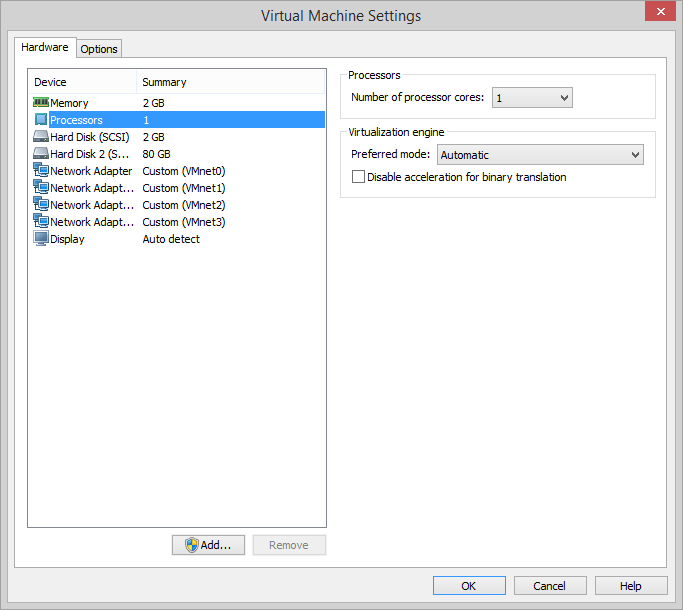Open the Number of processor cores dropdown

532,98
